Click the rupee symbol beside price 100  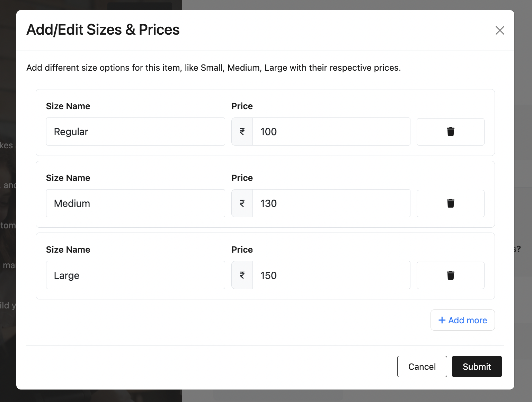click(x=242, y=132)
